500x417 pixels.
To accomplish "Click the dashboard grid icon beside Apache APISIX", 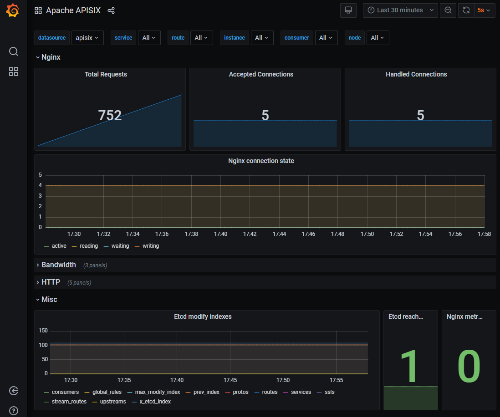I will click(38, 11).
